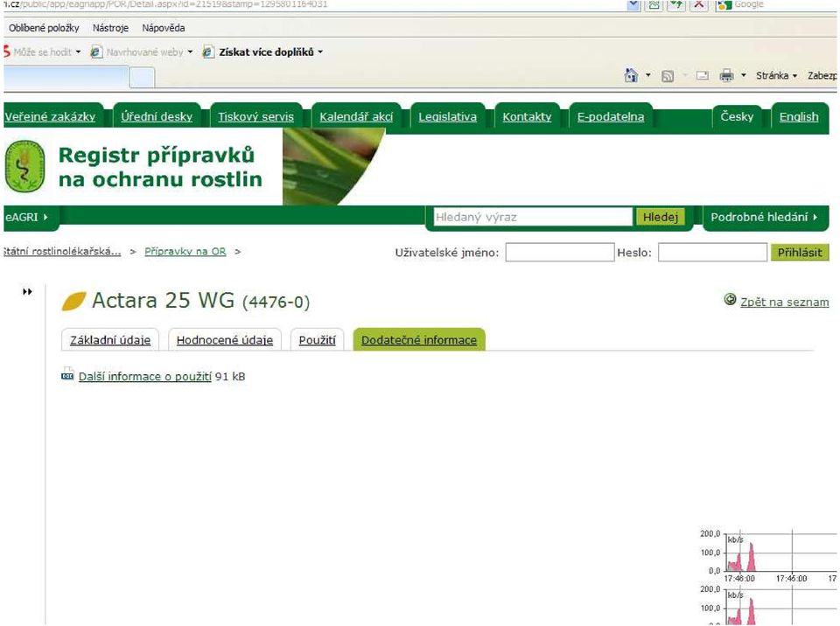Click the Přihlásit login button
The height and width of the screenshot is (626, 840).
point(799,253)
